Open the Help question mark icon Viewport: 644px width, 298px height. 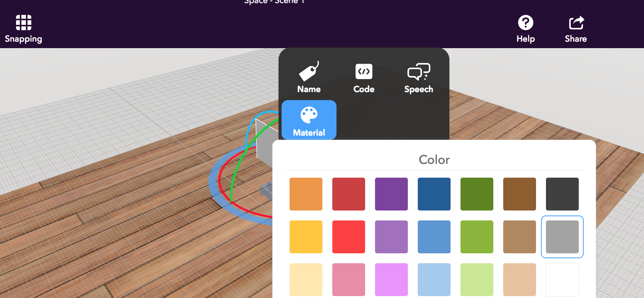pyautogui.click(x=526, y=23)
